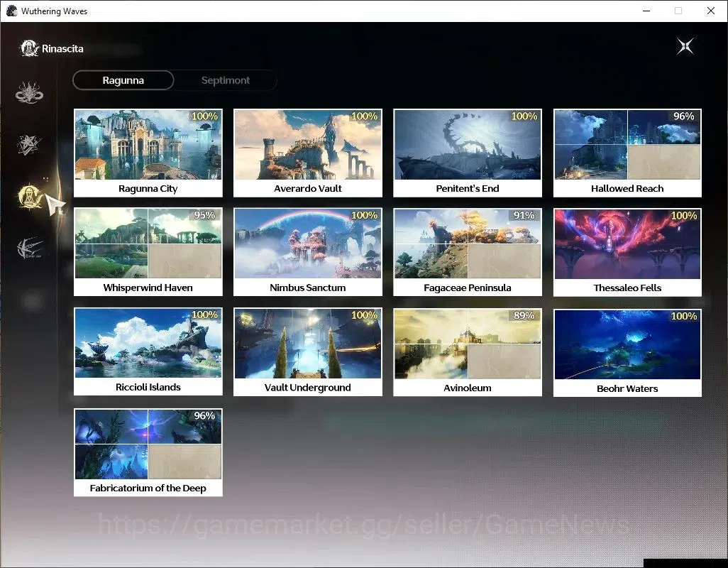Screen dimensions: 728x568
Task: Open the Riccioli Islands area card
Action: [148, 351]
